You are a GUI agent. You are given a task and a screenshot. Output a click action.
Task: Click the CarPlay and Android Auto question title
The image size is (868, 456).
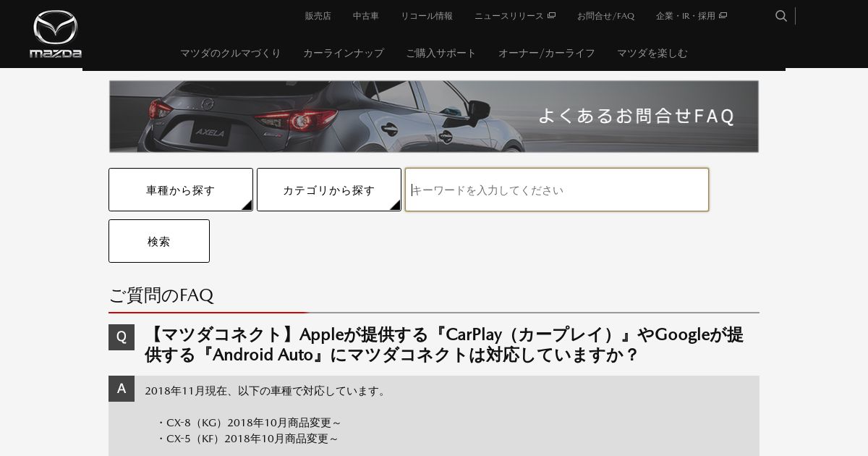click(x=444, y=345)
